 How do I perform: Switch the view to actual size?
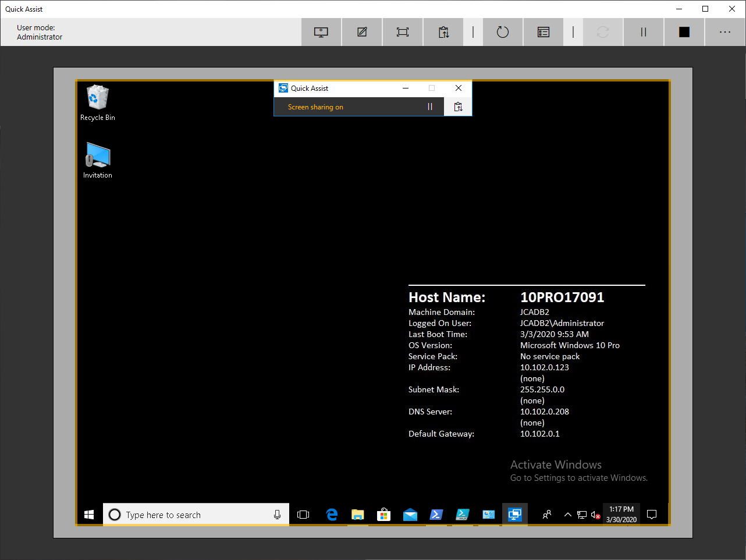403,32
